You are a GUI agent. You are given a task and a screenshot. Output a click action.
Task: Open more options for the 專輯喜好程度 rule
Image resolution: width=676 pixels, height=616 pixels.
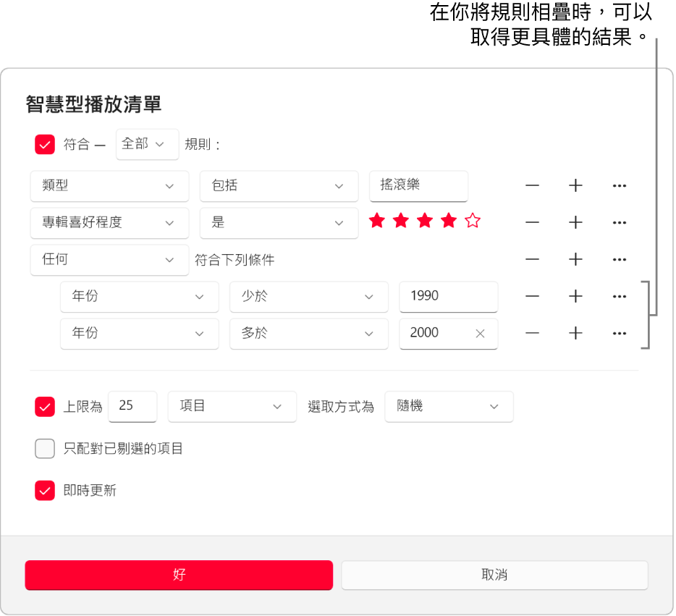[x=619, y=223]
